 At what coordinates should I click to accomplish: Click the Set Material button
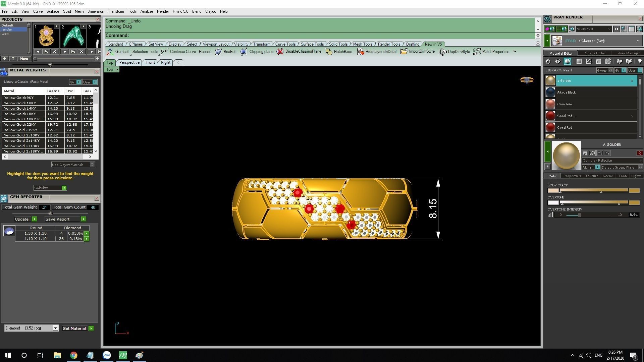(78, 328)
